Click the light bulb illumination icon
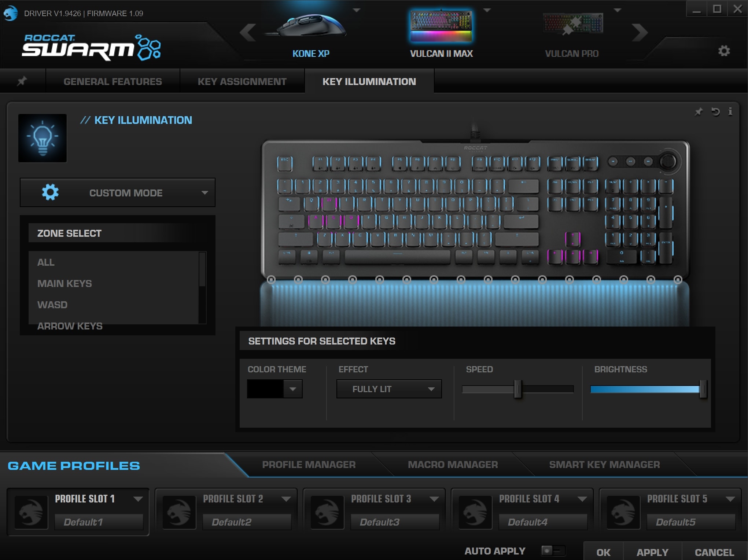Viewport: 748px width, 560px height. 43,138
